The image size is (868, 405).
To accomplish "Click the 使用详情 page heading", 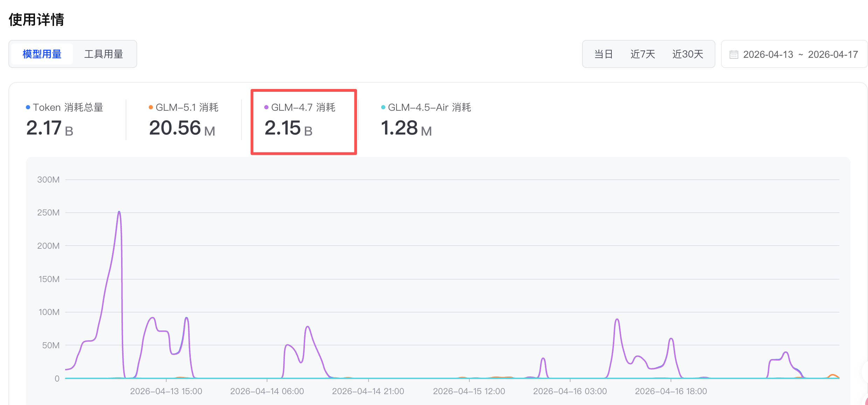I will [x=36, y=20].
